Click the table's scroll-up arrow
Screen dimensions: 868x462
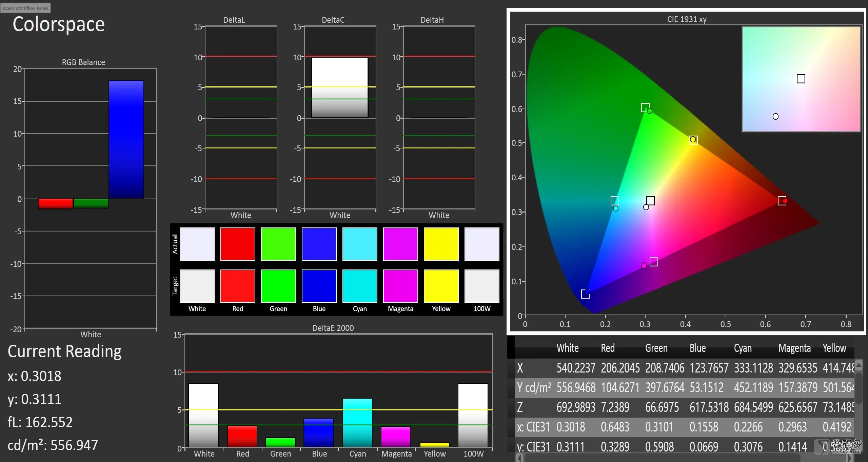[859, 365]
